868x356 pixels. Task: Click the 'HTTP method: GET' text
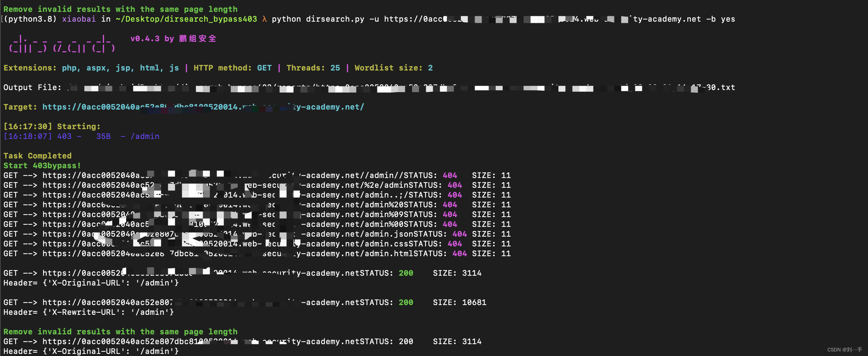[x=233, y=68]
